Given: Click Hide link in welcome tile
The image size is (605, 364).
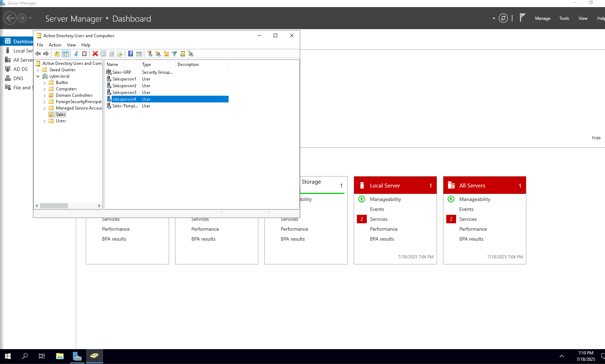Looking at the screenshot, I should pyautogui.click(x=596, y=138).
